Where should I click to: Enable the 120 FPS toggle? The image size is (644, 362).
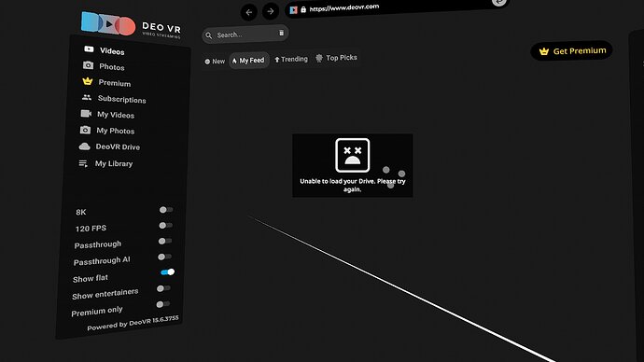point(165,226)
